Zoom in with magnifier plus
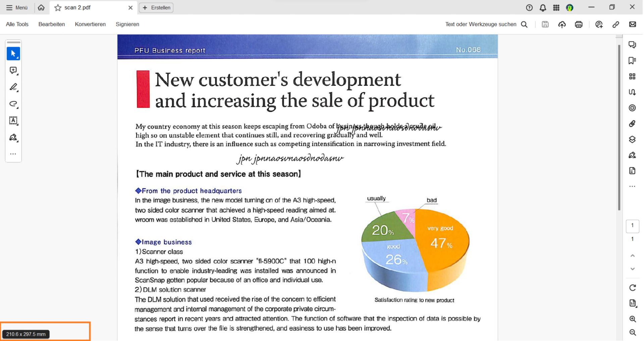This screenshot has width=644, height=341. pos(633,319)
